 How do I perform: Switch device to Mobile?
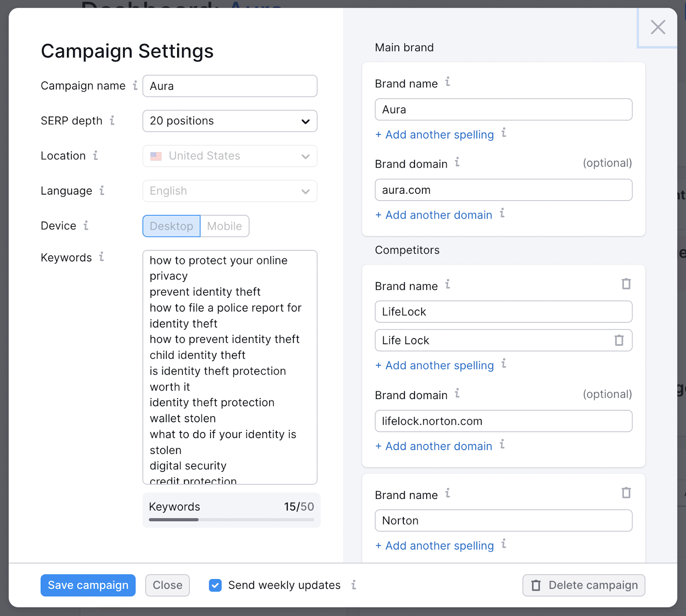pyautogui.click(x=224, y=226)
